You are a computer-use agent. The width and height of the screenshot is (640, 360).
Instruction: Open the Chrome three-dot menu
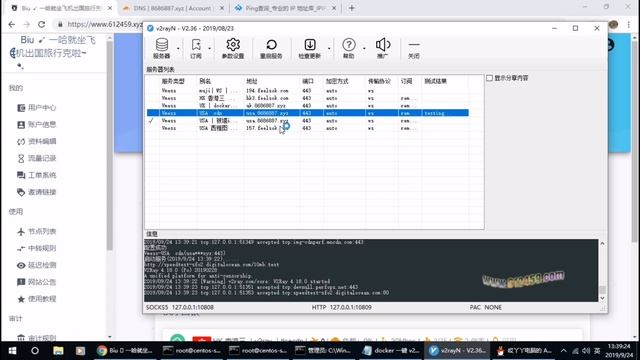(629, 24)
